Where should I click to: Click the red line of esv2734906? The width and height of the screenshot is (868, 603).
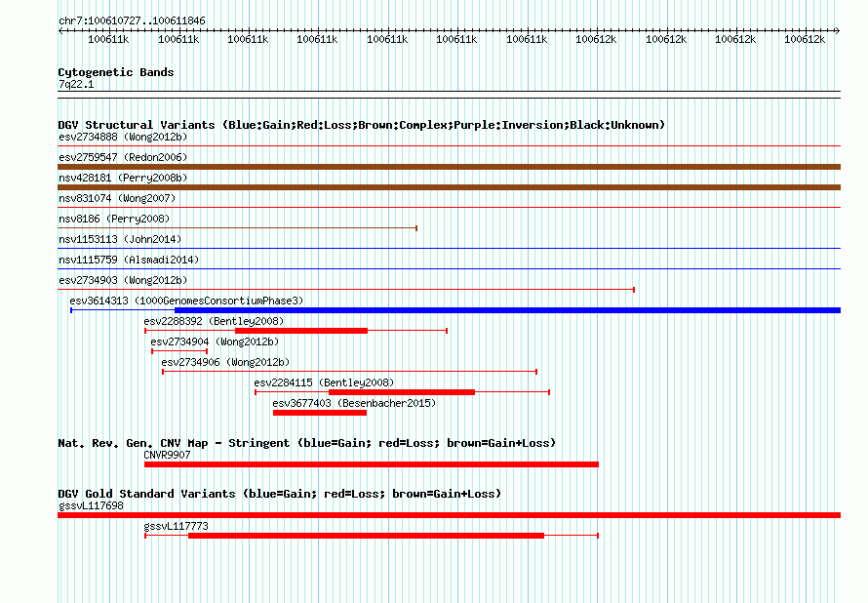coord(350,372)
